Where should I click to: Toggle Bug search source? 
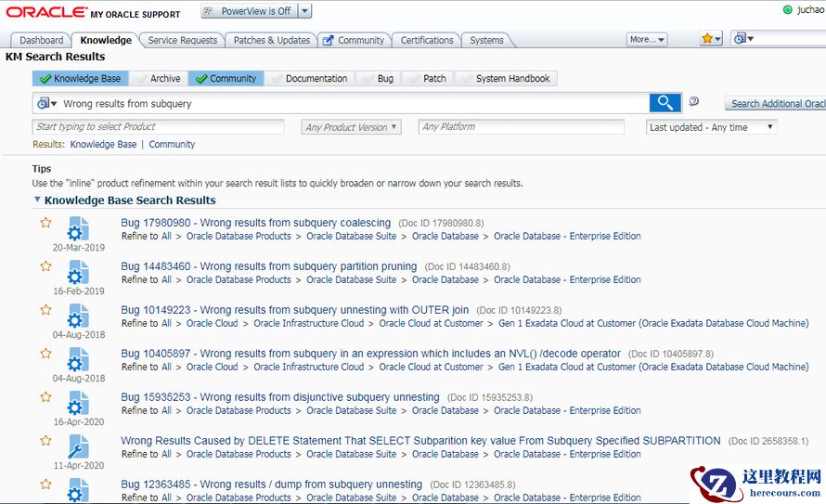click(379, 79)
